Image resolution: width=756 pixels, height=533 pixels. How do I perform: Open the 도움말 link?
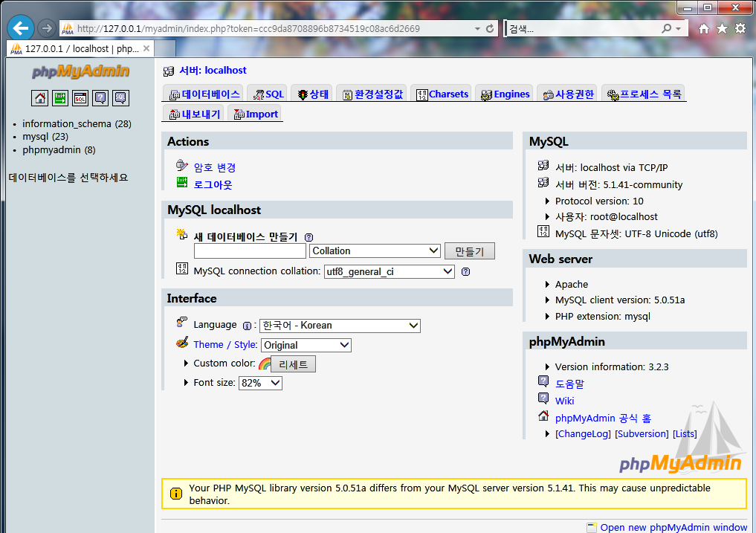point(569,384)
